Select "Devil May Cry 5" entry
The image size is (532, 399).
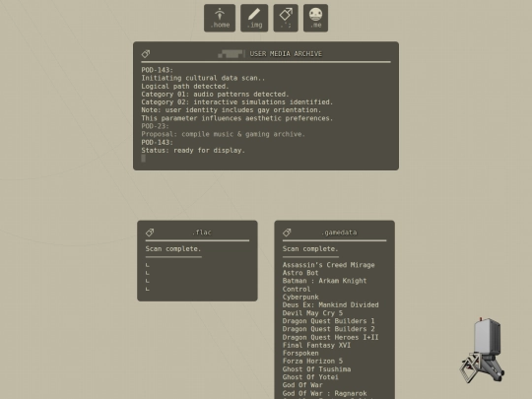[x=312, y=313]
